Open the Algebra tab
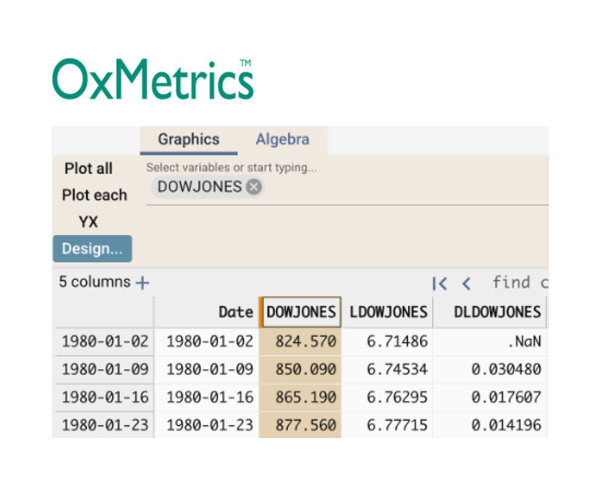This screenshot has height=477, width=600. [x=282, y=140]
